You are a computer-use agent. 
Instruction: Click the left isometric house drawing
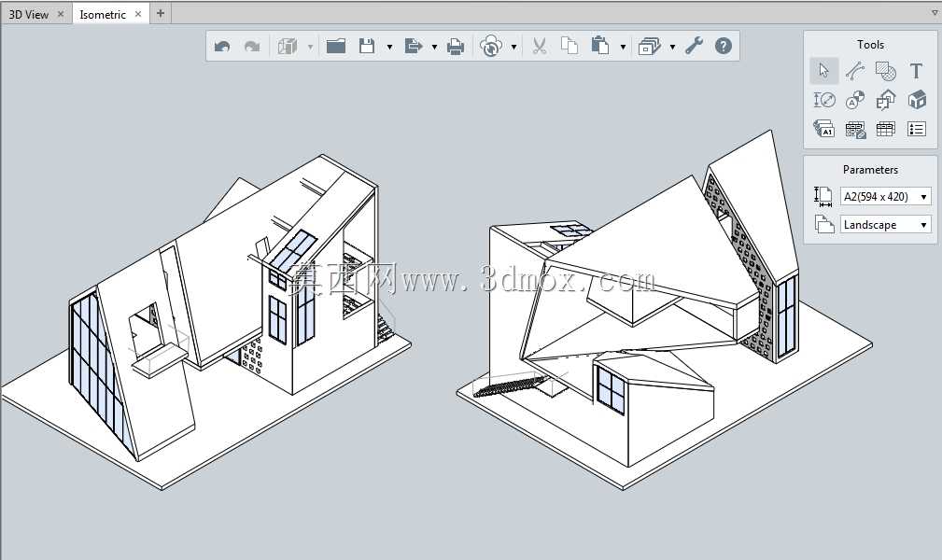point(204,321)
